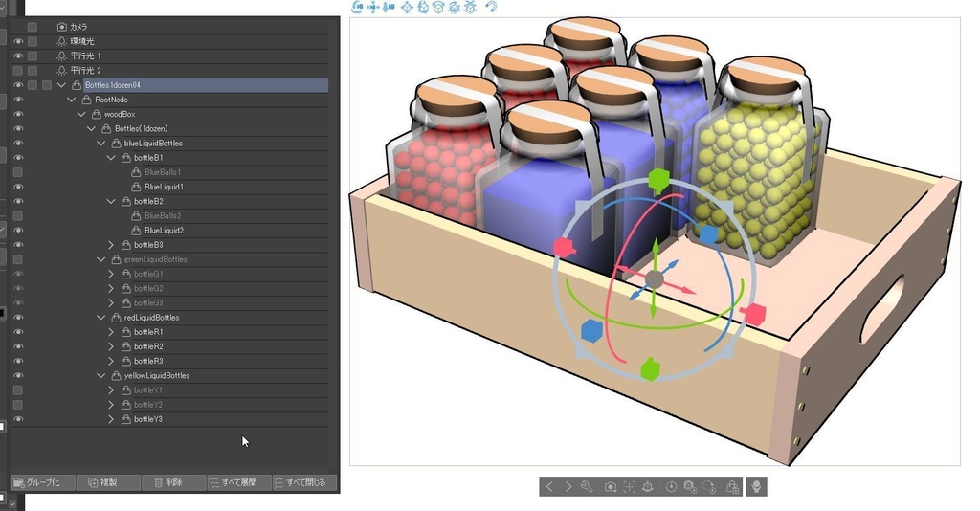Select the camera pan tool in top toolbar
Image resolution: width=980 pixels, height=511 pixels.
(x=373, y=7)
